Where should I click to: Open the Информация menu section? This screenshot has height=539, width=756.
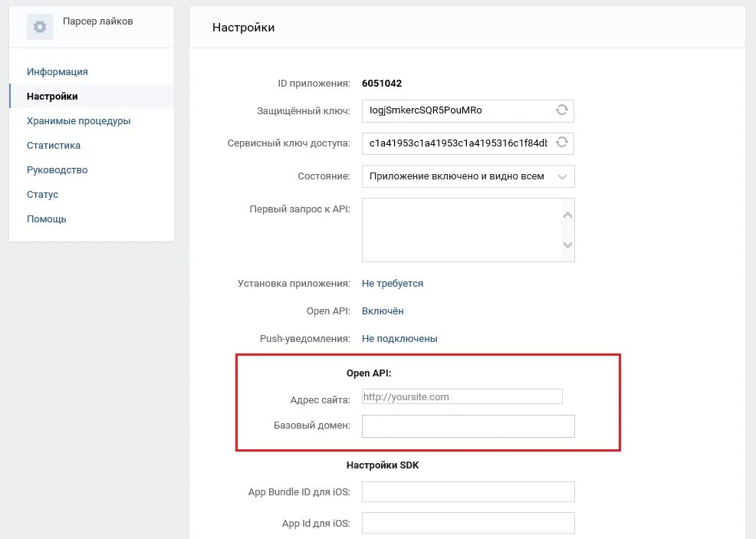click(58, 72)
